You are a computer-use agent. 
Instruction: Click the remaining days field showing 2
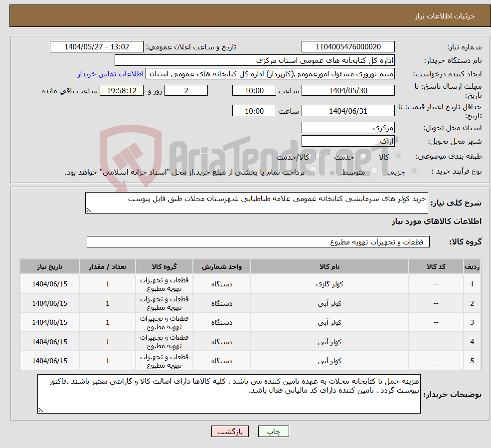click(186, 90)
